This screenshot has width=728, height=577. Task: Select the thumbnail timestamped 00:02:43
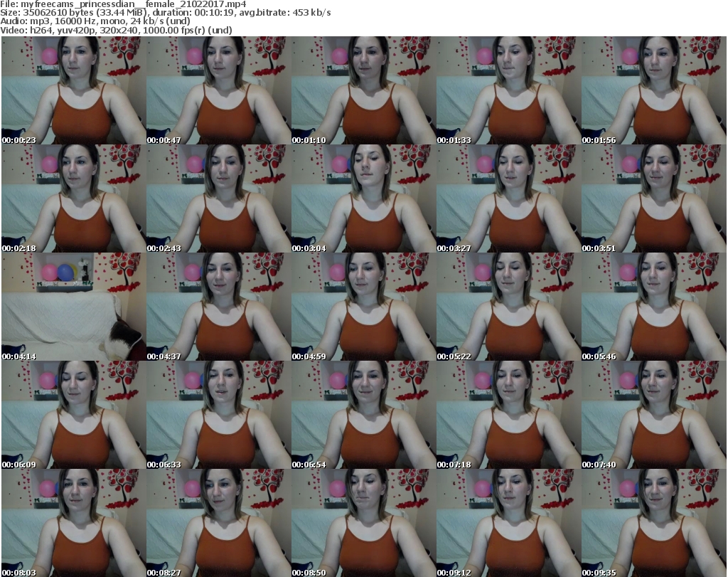219,198
